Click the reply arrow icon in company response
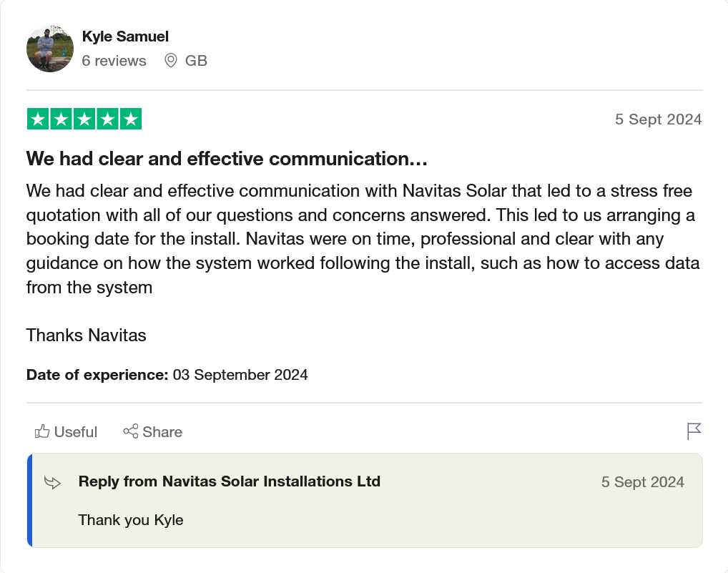This screenshot has width=728, height=573. click(53, 482)
